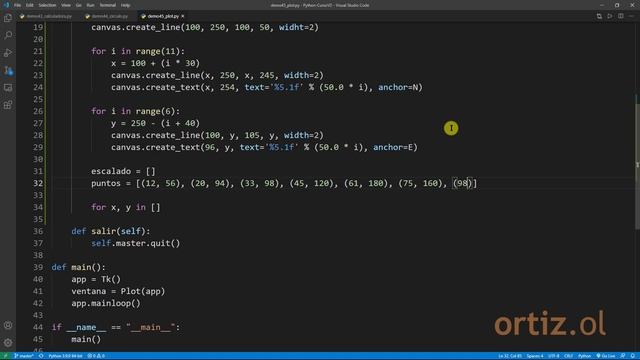
Task: Select the Python interpreter in status bar
Action: click(65, 356)
